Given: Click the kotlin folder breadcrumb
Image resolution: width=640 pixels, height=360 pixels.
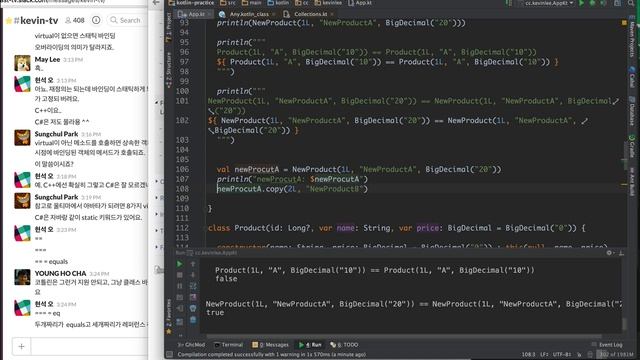Looking at the screenshot, I should coord(278,3).
